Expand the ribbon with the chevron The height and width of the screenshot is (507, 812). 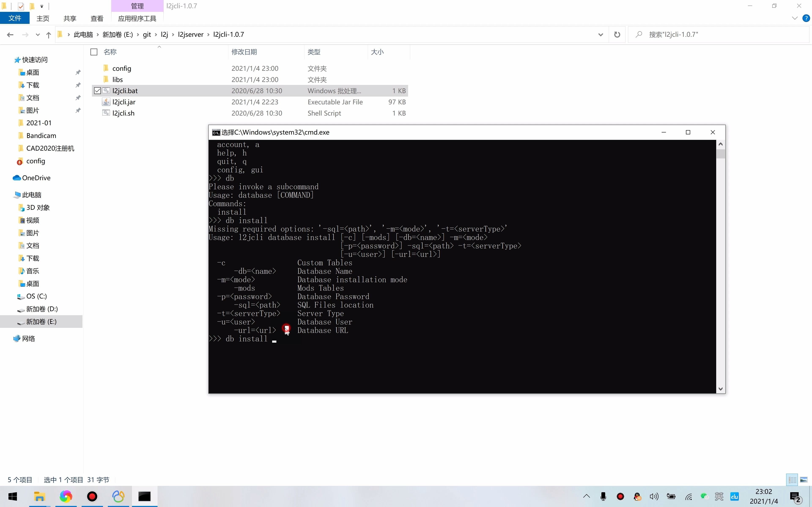[794, 18]
